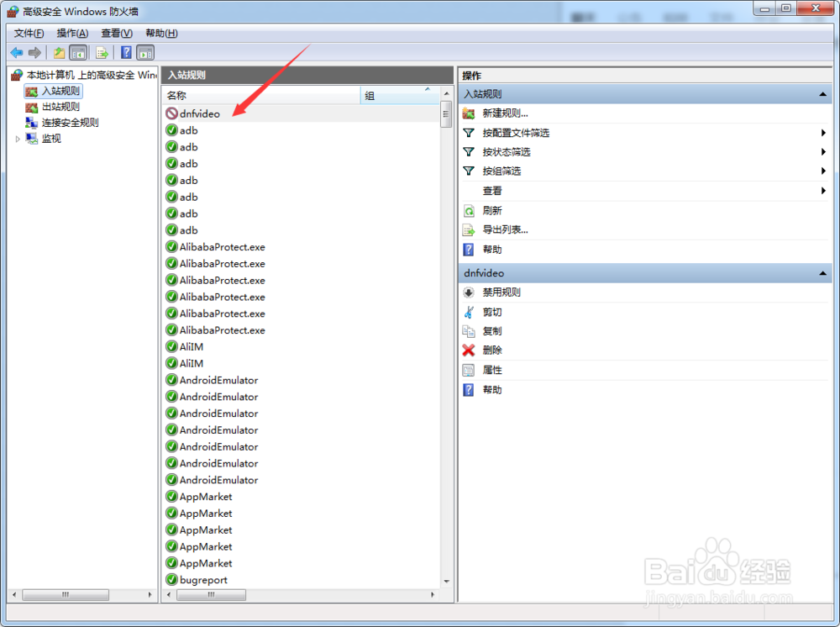Click the 按组筛选 funnel icon

tap(469, 171)
